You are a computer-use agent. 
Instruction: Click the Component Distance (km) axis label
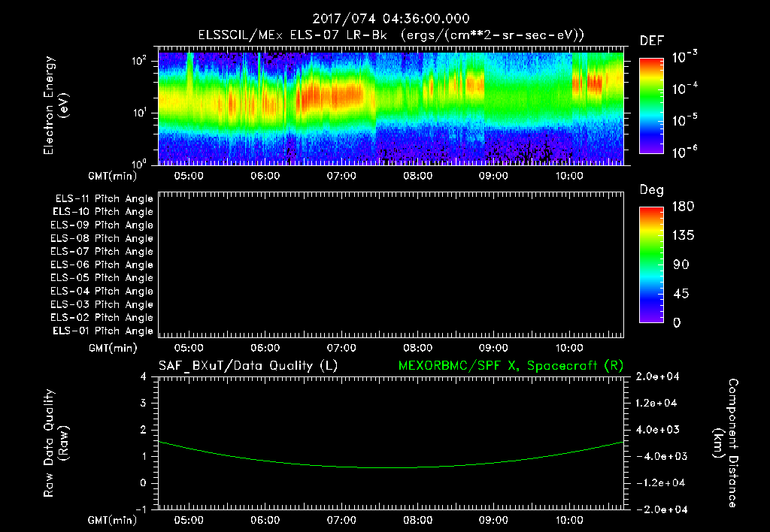(726, 443)
